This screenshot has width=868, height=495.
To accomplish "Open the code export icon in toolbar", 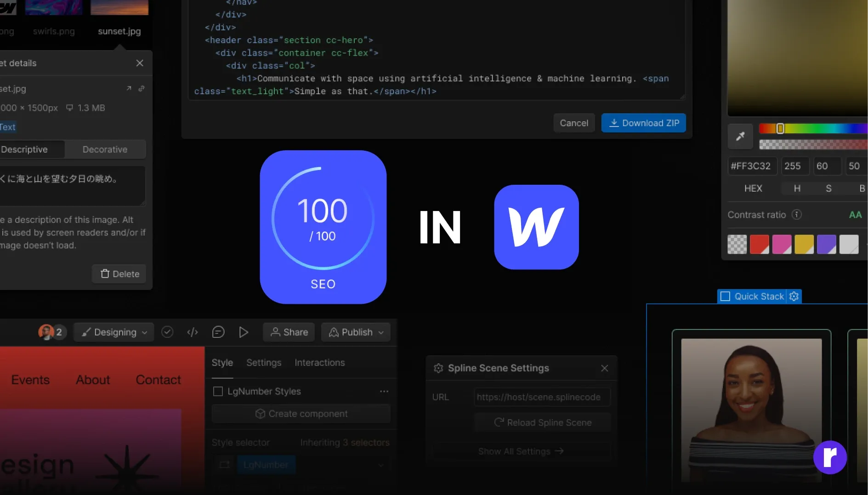I will click(193, 332).
